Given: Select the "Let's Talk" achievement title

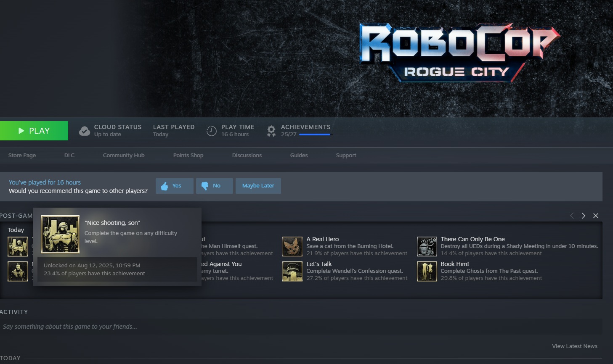Looking at the screenshot, I should click(319, 264).
